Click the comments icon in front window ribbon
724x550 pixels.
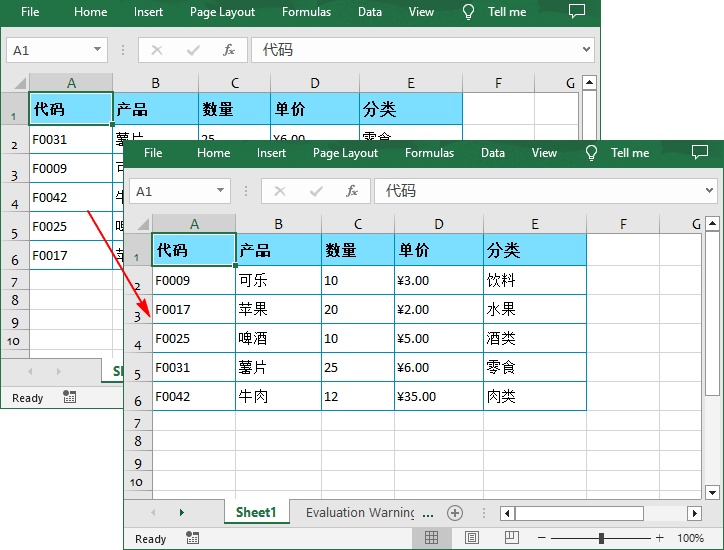[x=700, y=152]
